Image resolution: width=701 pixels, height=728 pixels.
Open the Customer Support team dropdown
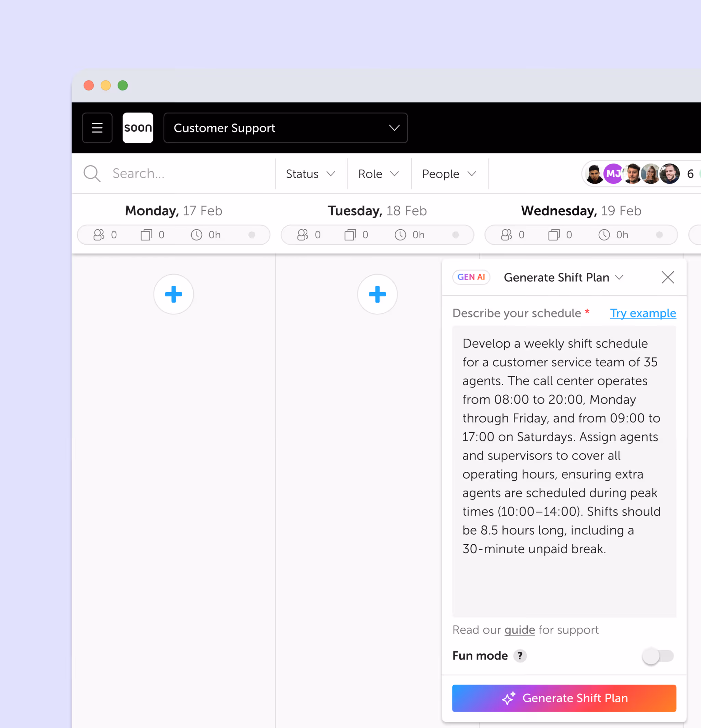pyautogui.click(x=285, y=128)
